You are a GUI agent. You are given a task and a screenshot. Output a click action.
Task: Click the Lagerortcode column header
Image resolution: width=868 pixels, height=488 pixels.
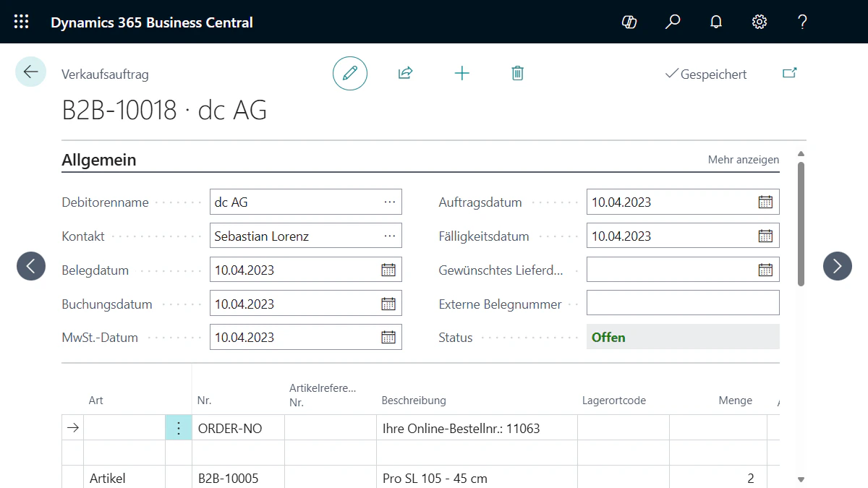614,401
